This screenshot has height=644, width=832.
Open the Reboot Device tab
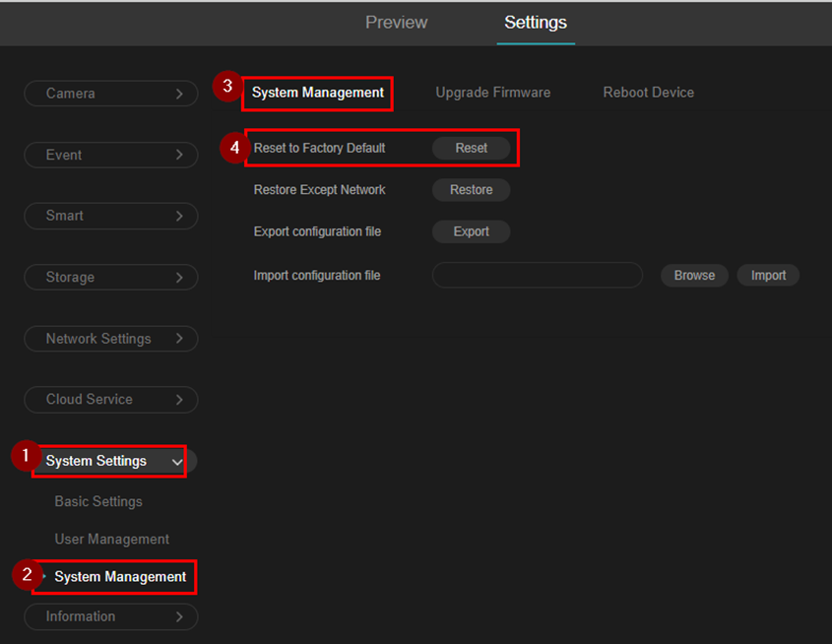(648, 93)
